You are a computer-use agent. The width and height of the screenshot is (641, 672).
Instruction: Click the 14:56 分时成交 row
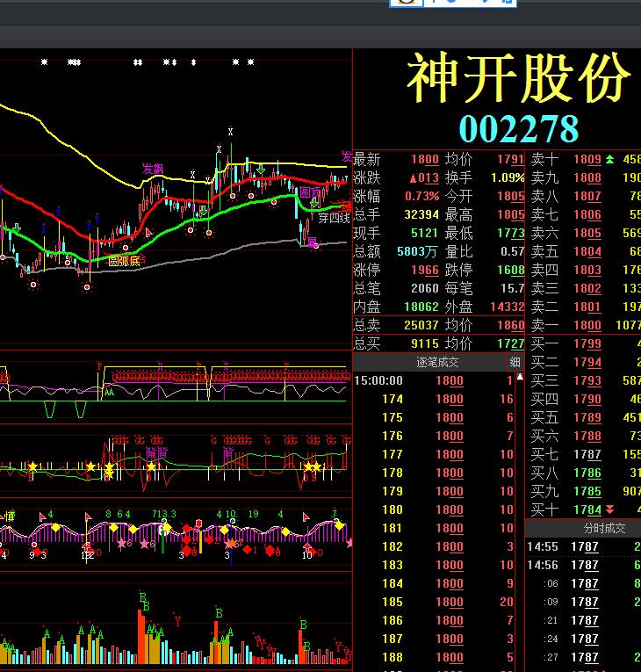pos(583,565)
